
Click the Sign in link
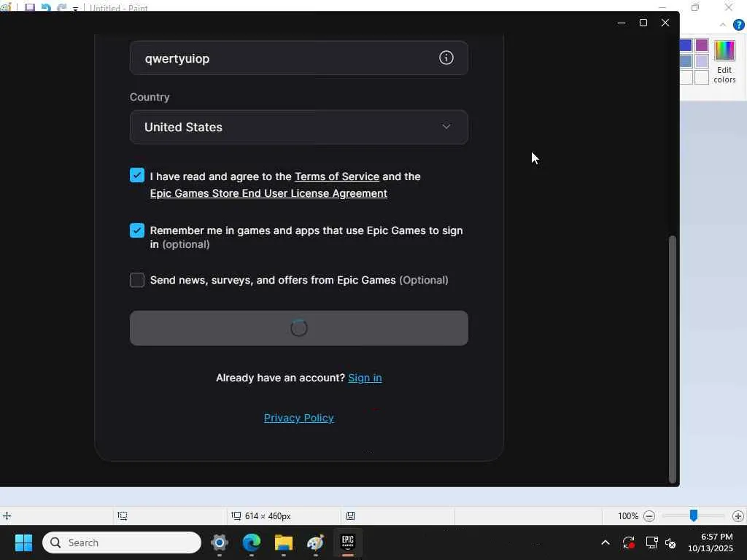[x=365, y=378]
